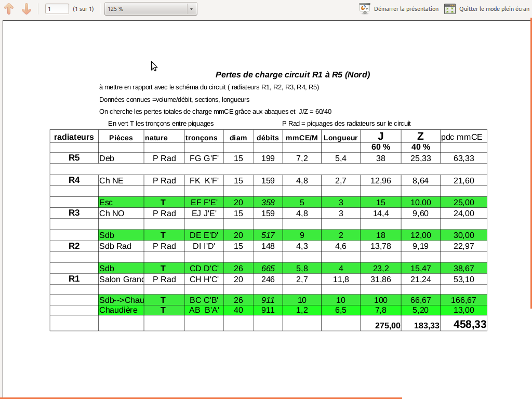Viewport: 532px width, 399px height.
Task: Click the EF F'E' tronçon cell
Action: (x=204, y=202)
